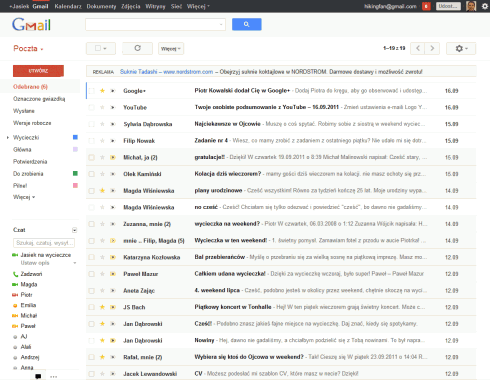Click the Gmail logo

(31, 25)
